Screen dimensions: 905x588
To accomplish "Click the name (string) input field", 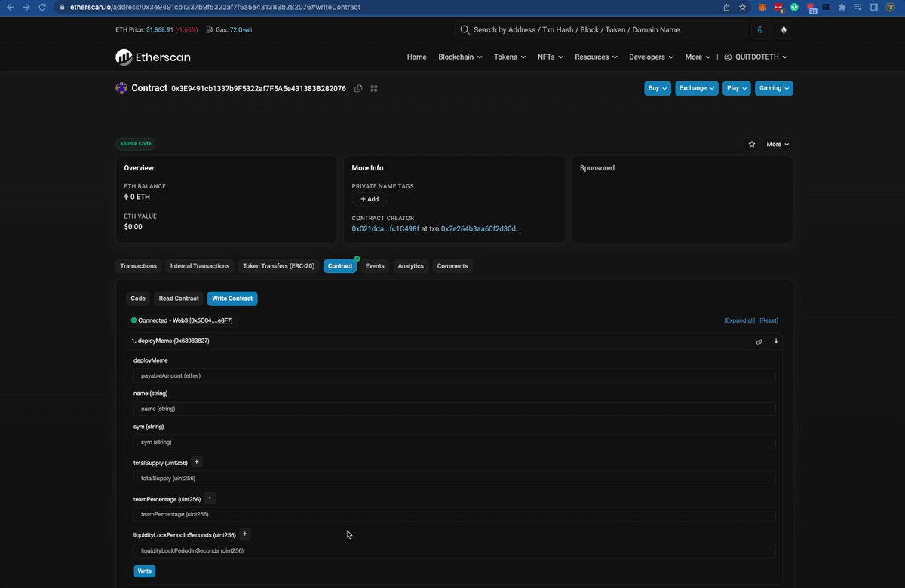I will (x=454, y=409).
